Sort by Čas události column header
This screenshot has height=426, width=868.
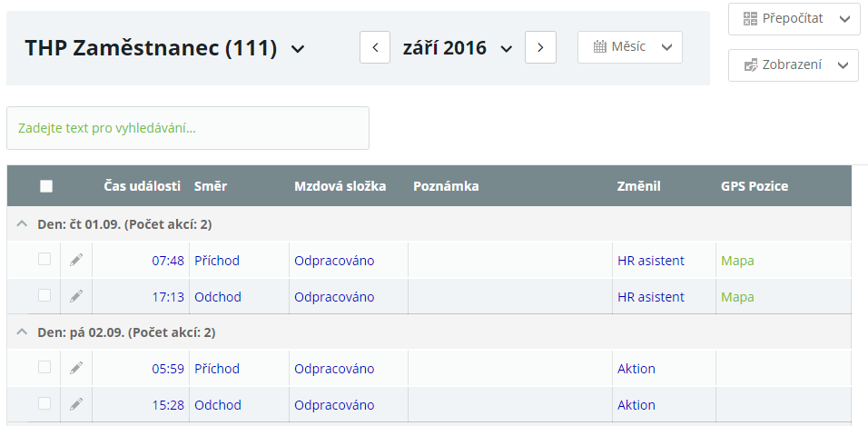point(143,186)
